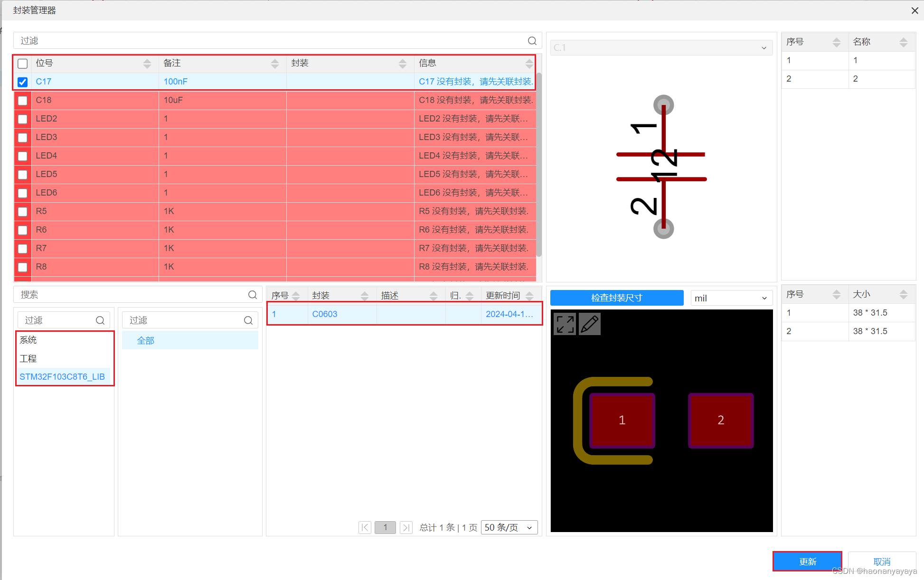This screenshot has height=580, width=924.
Task: Select the 系统 library category
Action: 28,340
